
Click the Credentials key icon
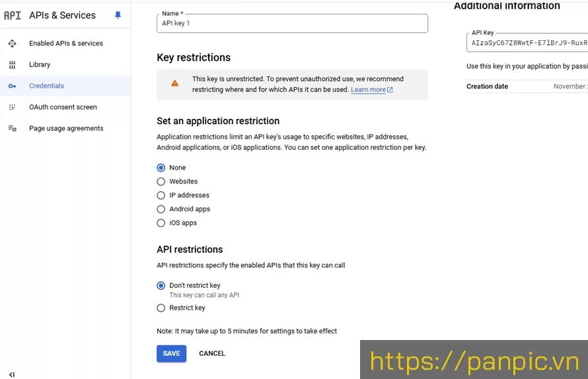12,86
